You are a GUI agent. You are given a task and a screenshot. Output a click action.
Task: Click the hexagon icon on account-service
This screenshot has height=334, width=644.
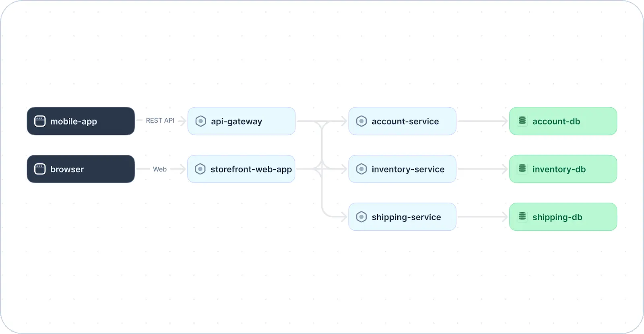[361, 121]
